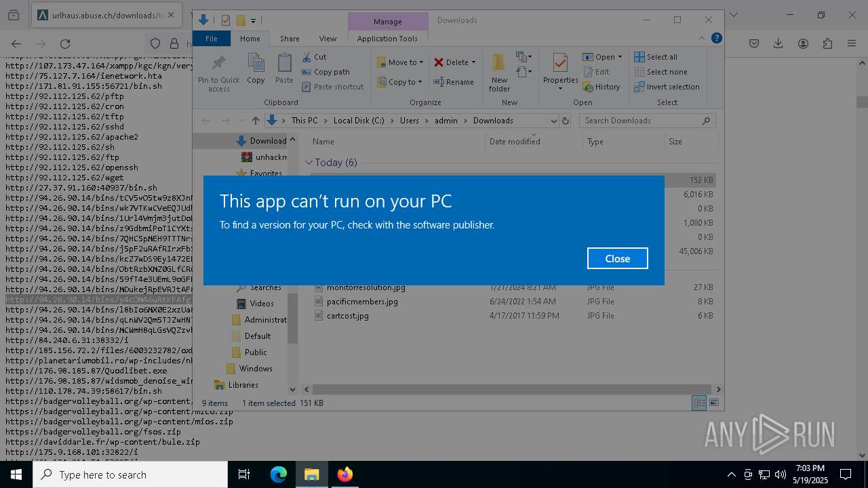The width and height of the screenshot is (868, 488).
Task: Select the Home ribbon tab
Action: pyautogui.click(x=250, y=39)
